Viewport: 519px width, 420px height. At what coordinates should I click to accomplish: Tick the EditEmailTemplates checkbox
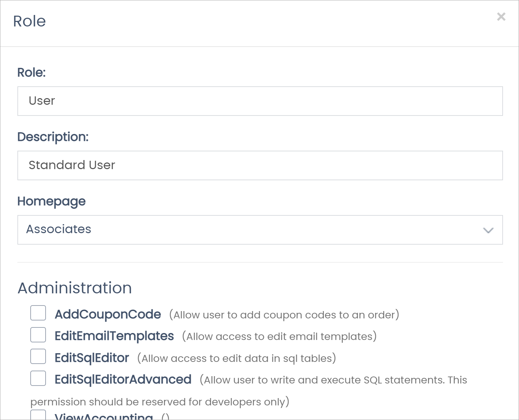click(x=38, y=335)
